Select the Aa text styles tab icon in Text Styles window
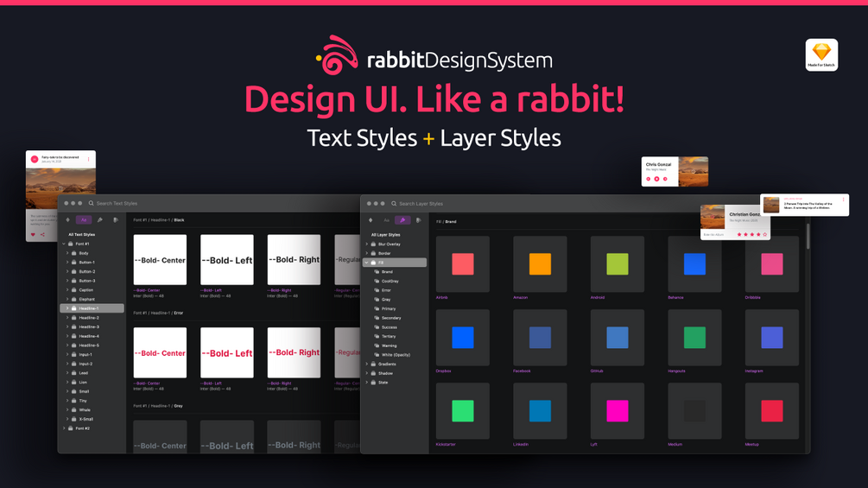 coord(84,220)
